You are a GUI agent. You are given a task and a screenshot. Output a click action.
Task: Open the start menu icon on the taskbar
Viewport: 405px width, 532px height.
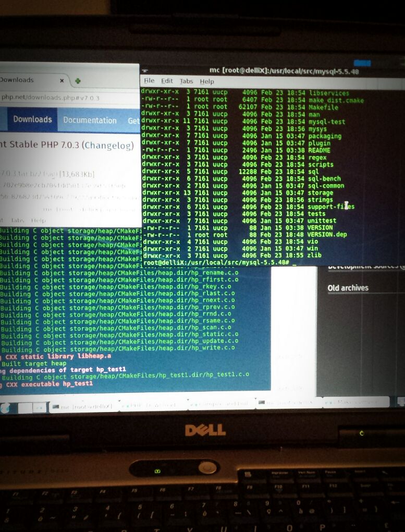5,408
